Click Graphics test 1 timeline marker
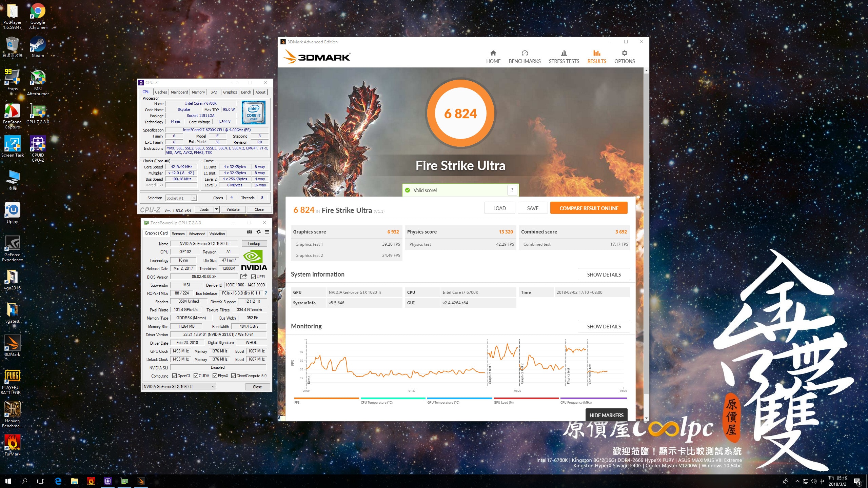The height and width of the screenshot is (488, 868). (490, 374)
